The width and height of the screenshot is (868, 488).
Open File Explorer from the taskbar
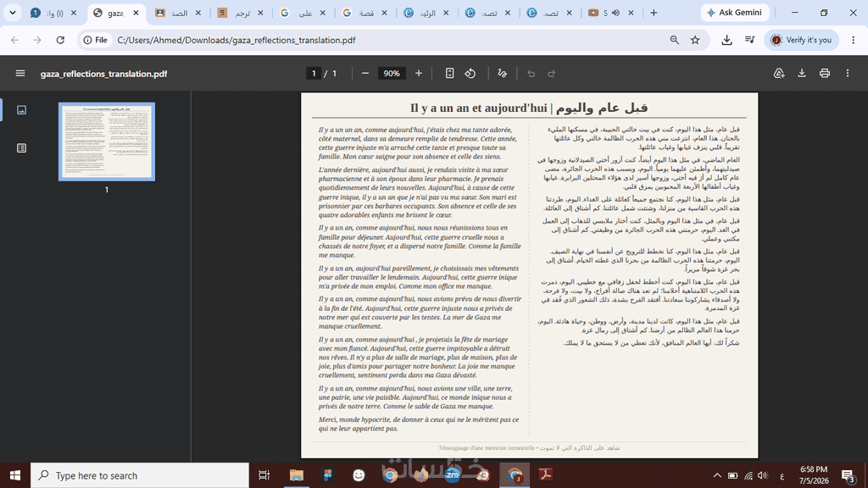pos(297,475)
